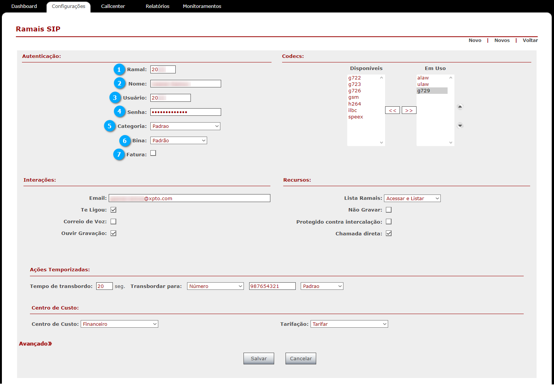Focus the Usuário input field
The width and height of the screenshot is (554, 392).
[170, 98]
